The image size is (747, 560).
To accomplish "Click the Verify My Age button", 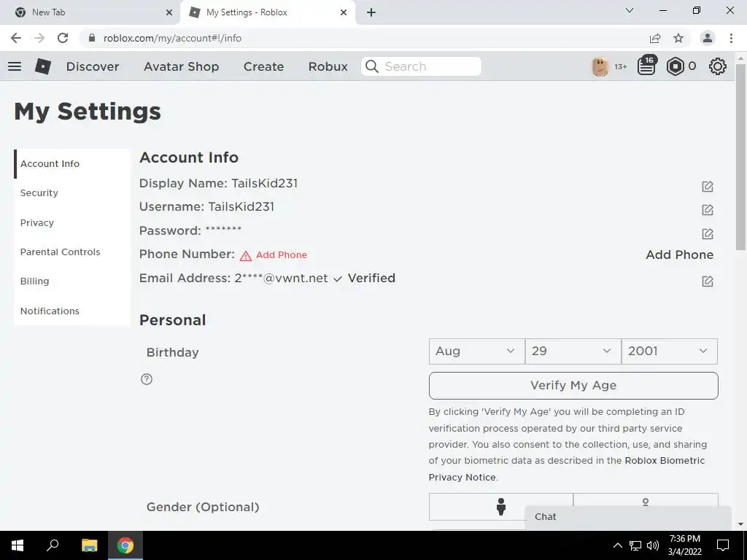I will coord(573,385).
